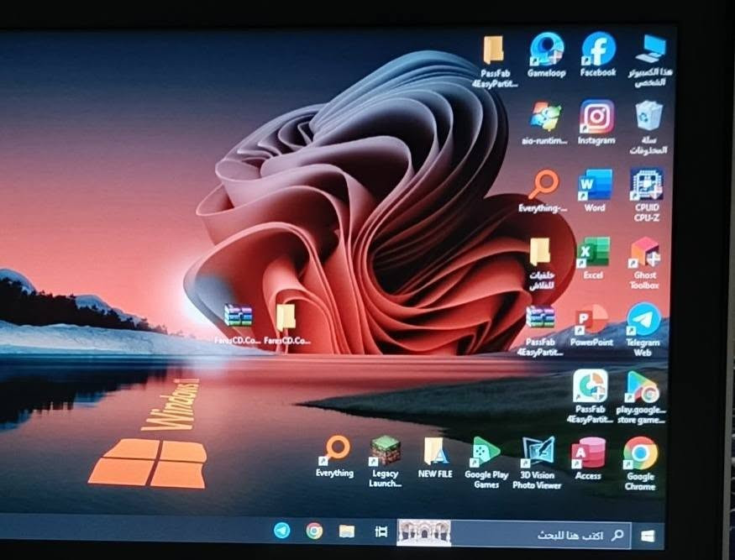
Task: Launch the PowerPoint shortcut
Action: pyautogui.click(x=591, y=326)
